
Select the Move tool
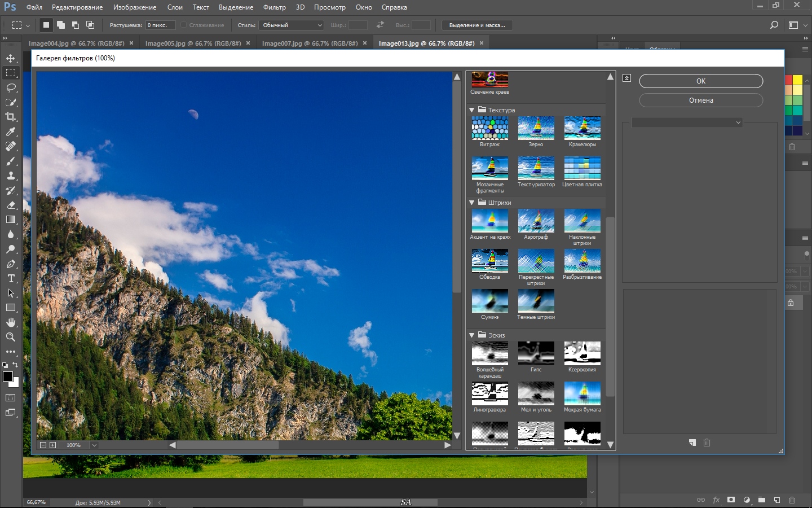11,58
